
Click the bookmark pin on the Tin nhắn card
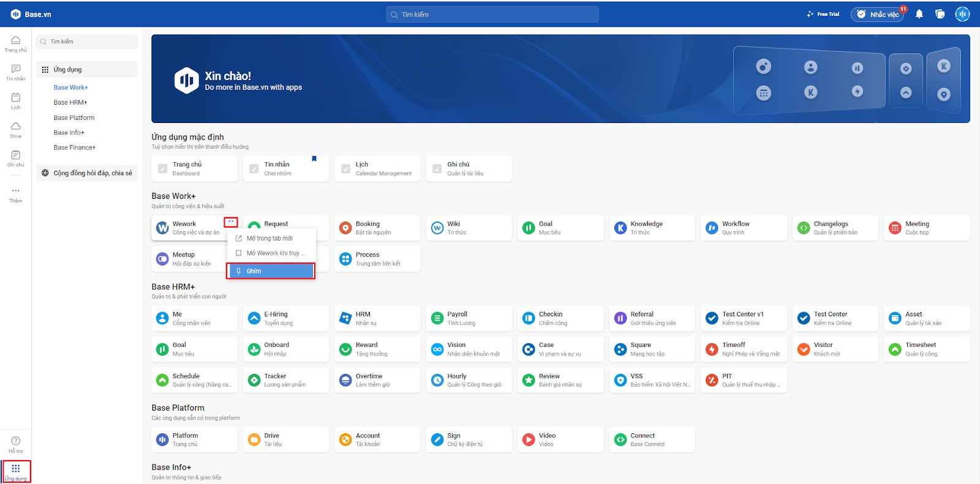[x=314, y=159]
